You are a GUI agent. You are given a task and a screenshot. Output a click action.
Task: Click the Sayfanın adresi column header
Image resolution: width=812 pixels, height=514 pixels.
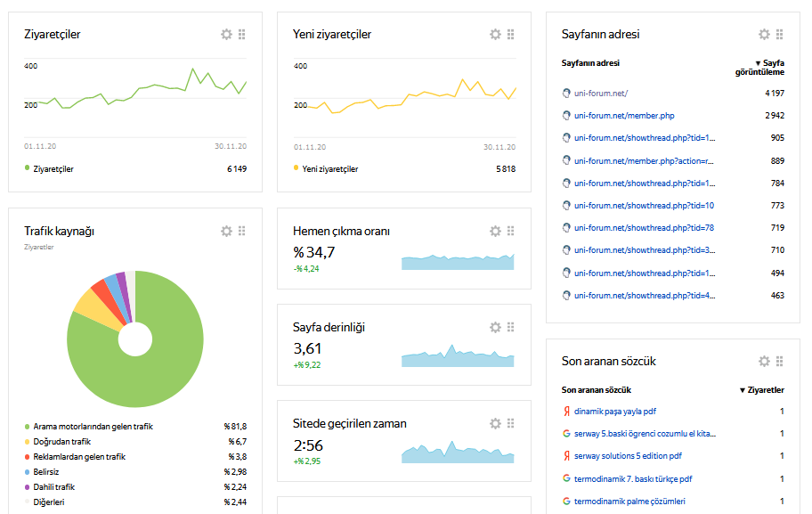click(590, 63)
